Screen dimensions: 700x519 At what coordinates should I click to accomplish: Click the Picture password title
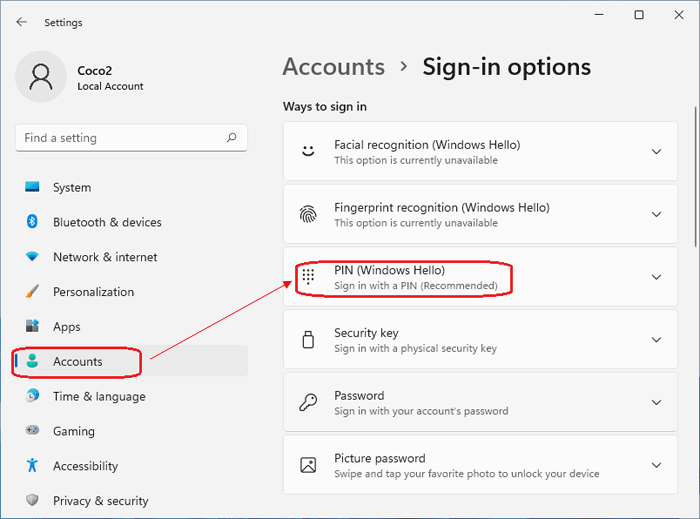click(x=379, y=458)
